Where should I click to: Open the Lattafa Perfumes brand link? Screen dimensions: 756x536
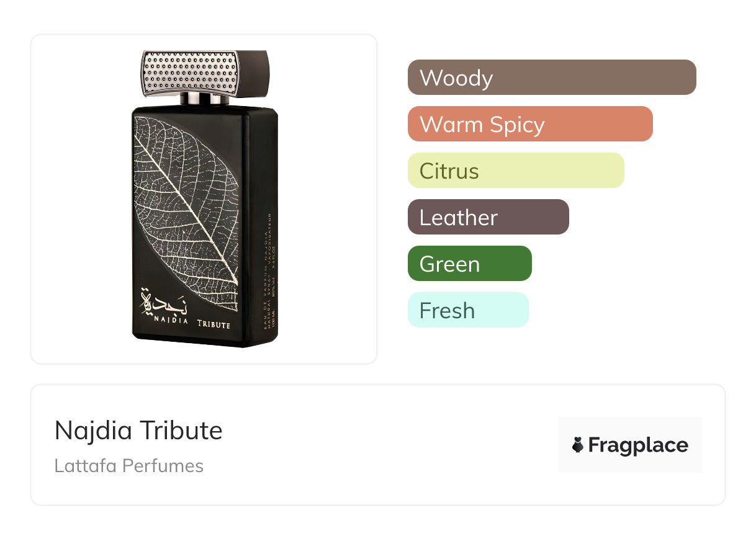pyautogui.click(x=129, y=466)
